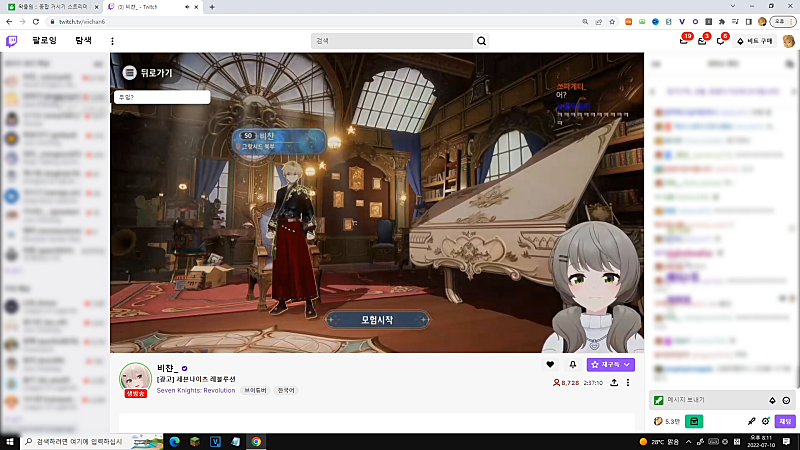The height and width of the screenshot is (450, 800).
Task: Focus the 메시지 보내기 chat input
Action: [x=722, y=400]
